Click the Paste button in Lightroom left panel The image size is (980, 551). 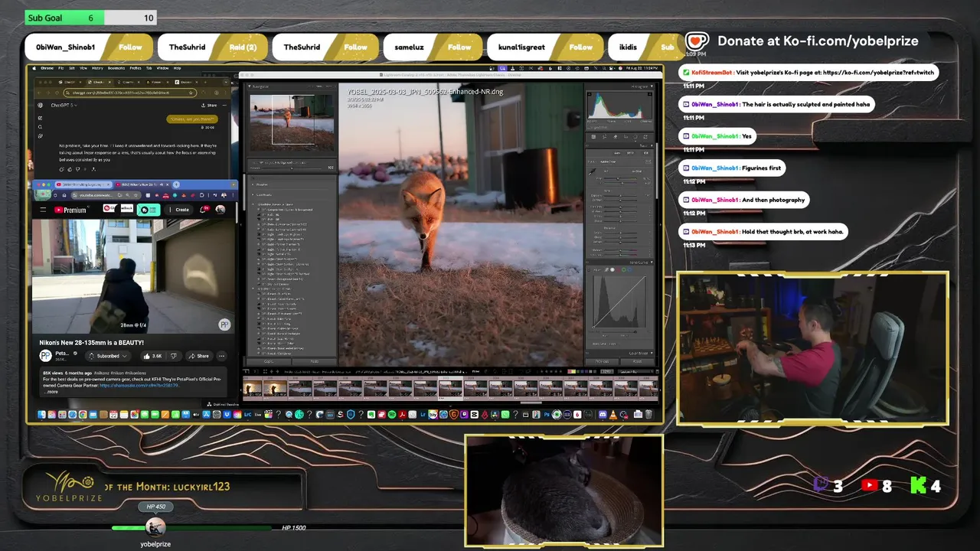pos(314,361)
